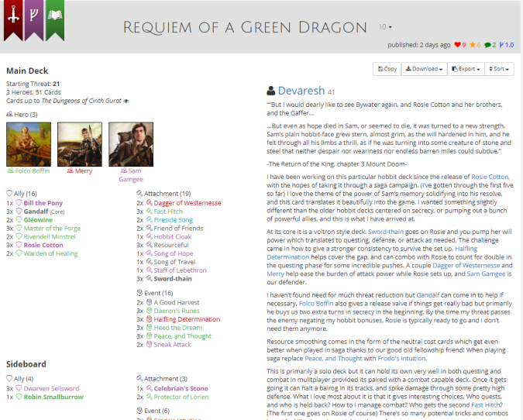523x420 pixels.
Task: Open Rosie Cotton in the ally list
Action: click(x=43, y=245)
